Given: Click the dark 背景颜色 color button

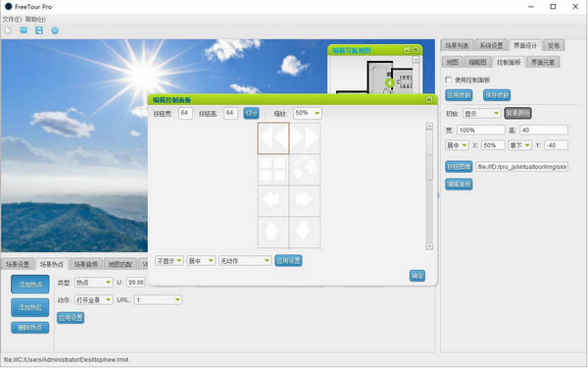Looking at the screenshot, I should click(x=517, y=114).
